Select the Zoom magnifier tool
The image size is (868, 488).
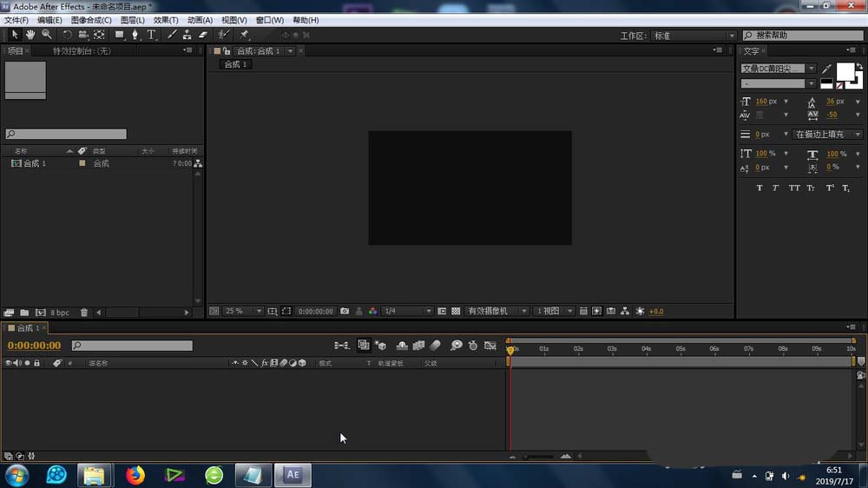(x=47, y=35)
